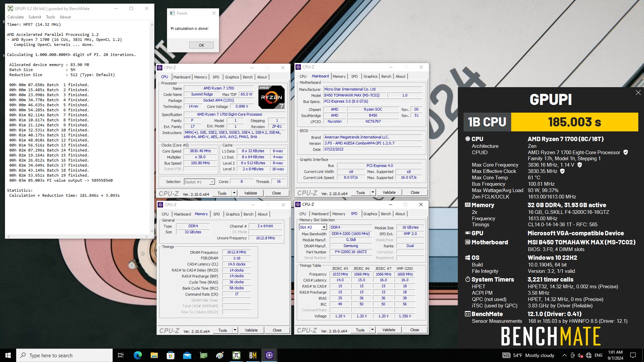Close the BenchMate GPUPI result panel
This screenshot has height=362, width=644.
(x=638, y=93)
